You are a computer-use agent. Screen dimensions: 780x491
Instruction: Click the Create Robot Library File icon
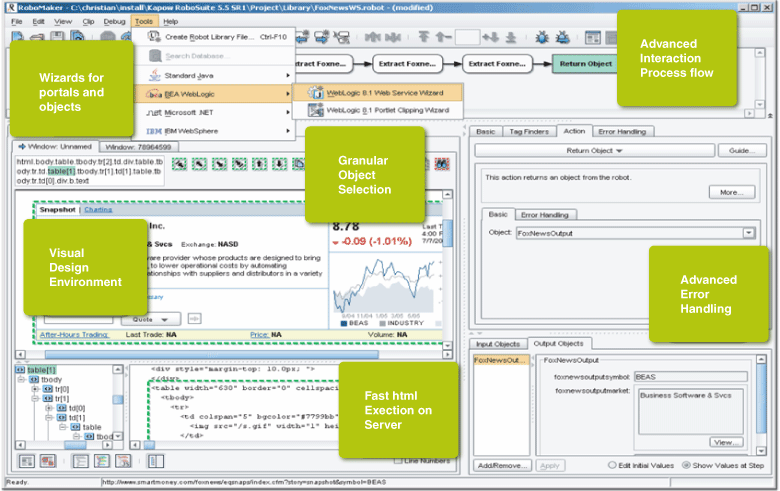tap(154, 36)
